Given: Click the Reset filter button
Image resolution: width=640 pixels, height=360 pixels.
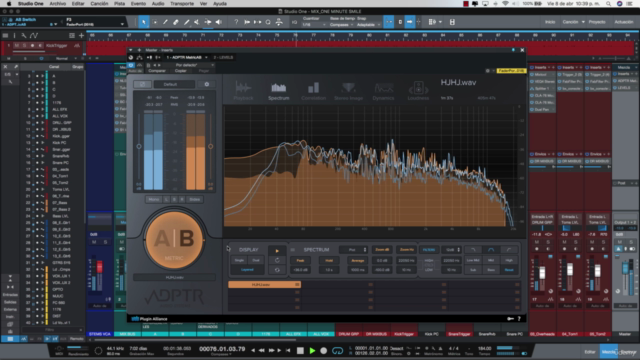Looking at the screenshot, I should (509, 270).
